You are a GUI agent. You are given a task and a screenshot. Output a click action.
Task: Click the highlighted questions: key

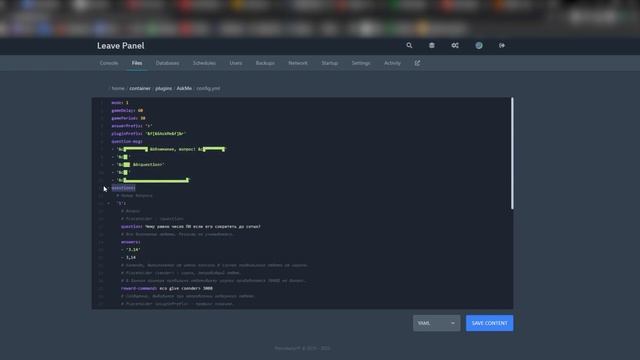pos(123,188)
